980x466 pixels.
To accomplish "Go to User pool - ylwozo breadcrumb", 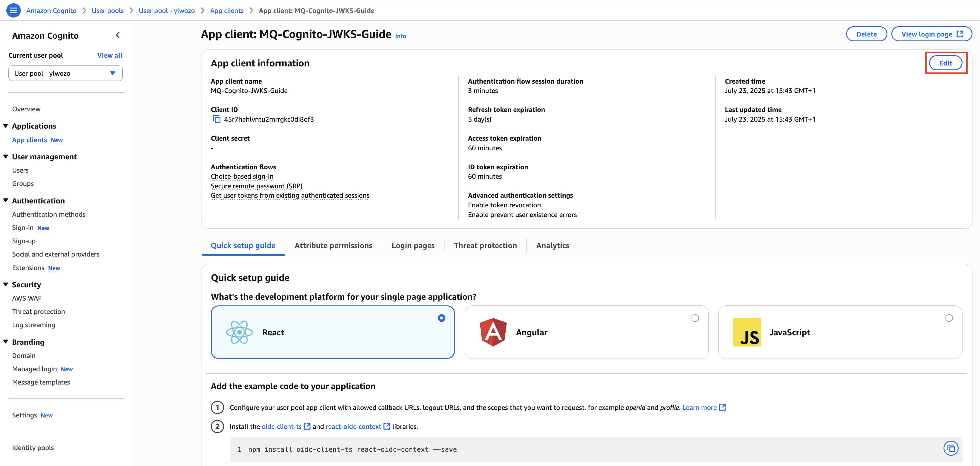I will pyautogui.click(x=167, y=11).
